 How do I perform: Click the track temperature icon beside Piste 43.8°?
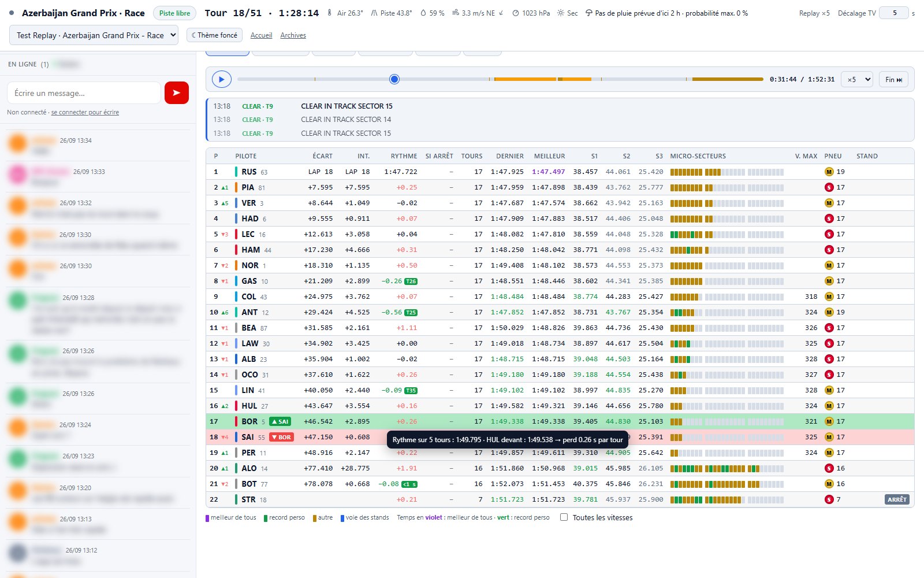(x=374, y=13)
